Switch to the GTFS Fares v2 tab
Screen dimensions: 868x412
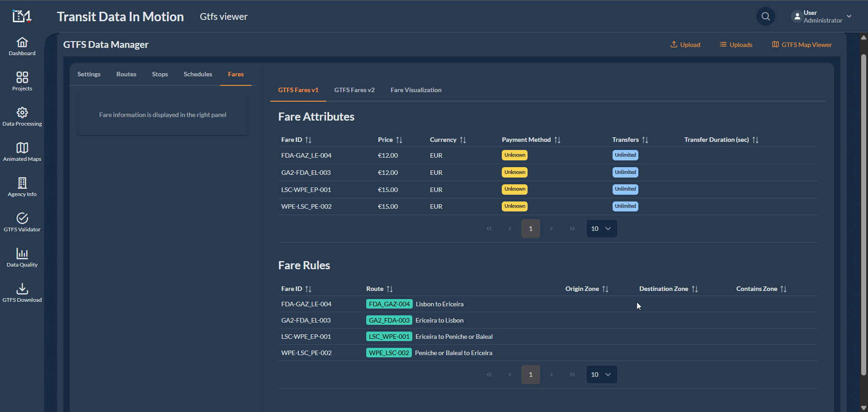(354, 90)
